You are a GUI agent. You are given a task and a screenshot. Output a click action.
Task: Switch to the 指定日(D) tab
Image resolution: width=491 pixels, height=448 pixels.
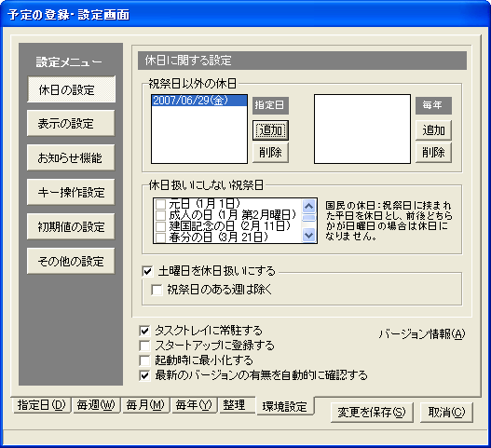coord(42,405)
